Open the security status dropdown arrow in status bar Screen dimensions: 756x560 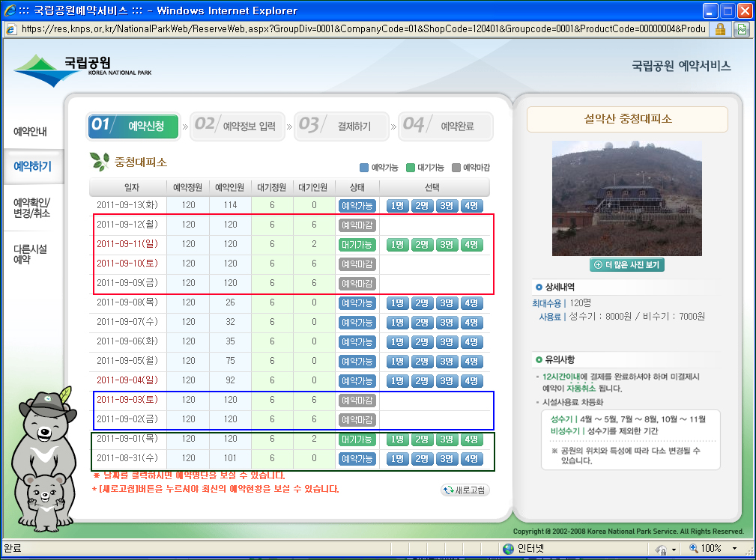coord(674,550)
